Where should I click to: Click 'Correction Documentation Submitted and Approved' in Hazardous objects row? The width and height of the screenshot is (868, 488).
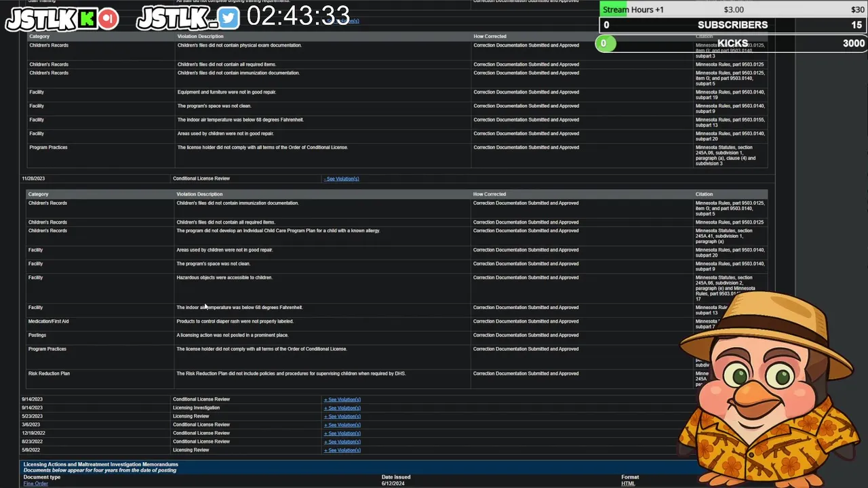pyautogui.click(x=526, y=277)
